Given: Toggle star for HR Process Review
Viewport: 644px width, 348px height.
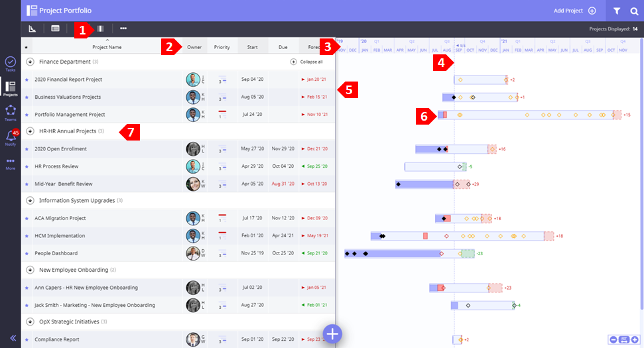Looking at the screenshot, I should (x=27, y=166).
